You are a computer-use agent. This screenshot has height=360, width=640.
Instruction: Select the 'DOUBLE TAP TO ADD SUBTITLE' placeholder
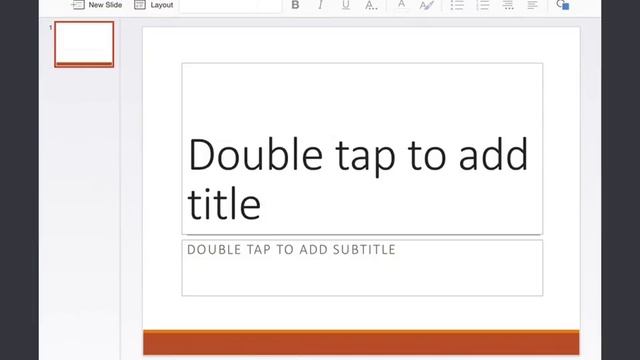(362, 268)
